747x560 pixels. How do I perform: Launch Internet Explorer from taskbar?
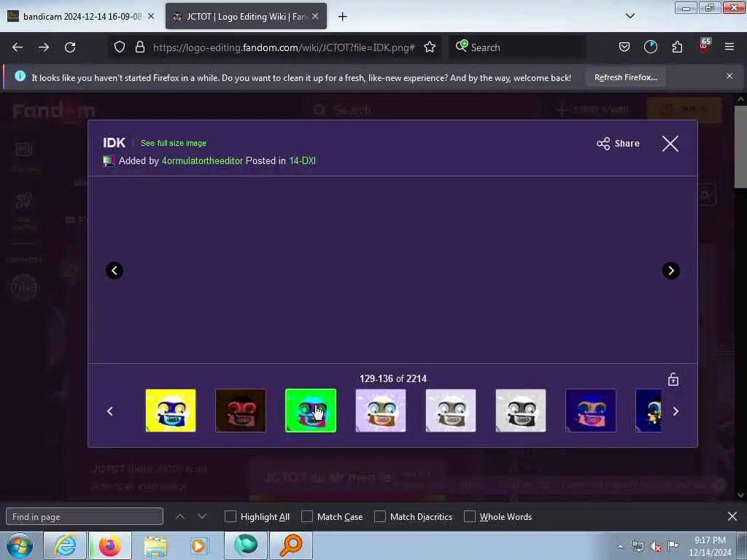[65, 545]
